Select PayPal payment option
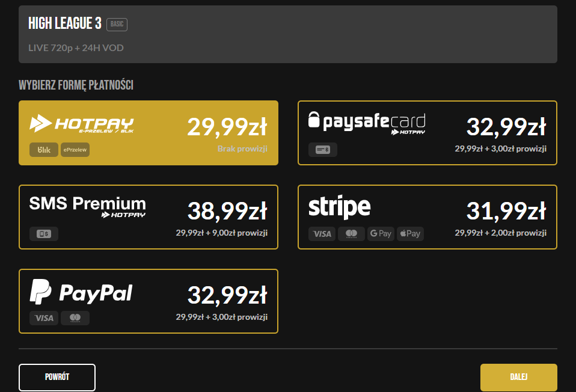The image size is (576, 392). (x=149, y=301)
